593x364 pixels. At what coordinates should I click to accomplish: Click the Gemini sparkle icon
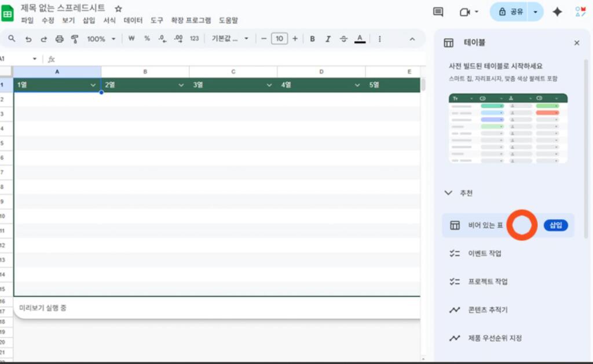[557, 12]
